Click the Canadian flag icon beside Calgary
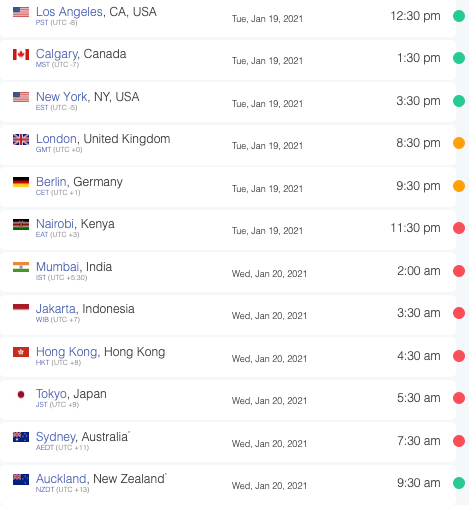Image resolution: width=469 pixels, height=505 pixels. tap(21, 54)
